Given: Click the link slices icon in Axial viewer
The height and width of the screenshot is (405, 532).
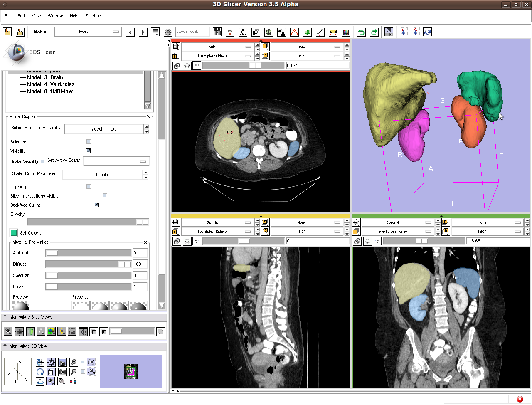Looking at the screenshot, I should coord(177,66).
